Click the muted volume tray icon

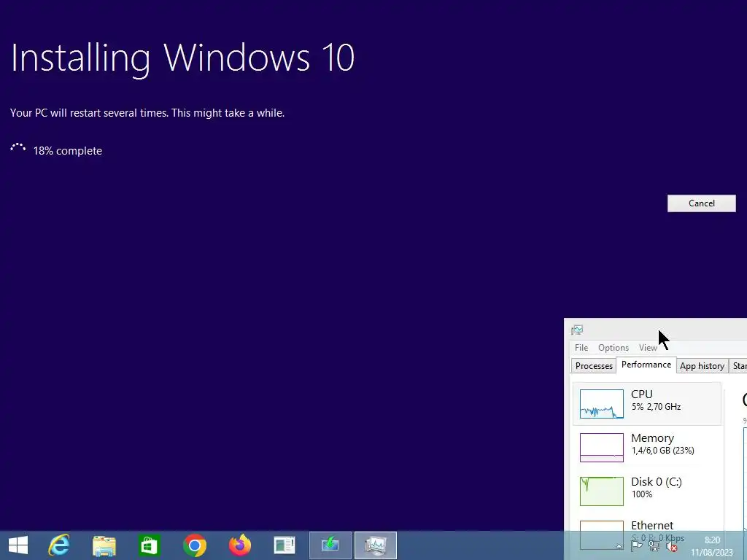pyautogui.click(x=672, y=547)
